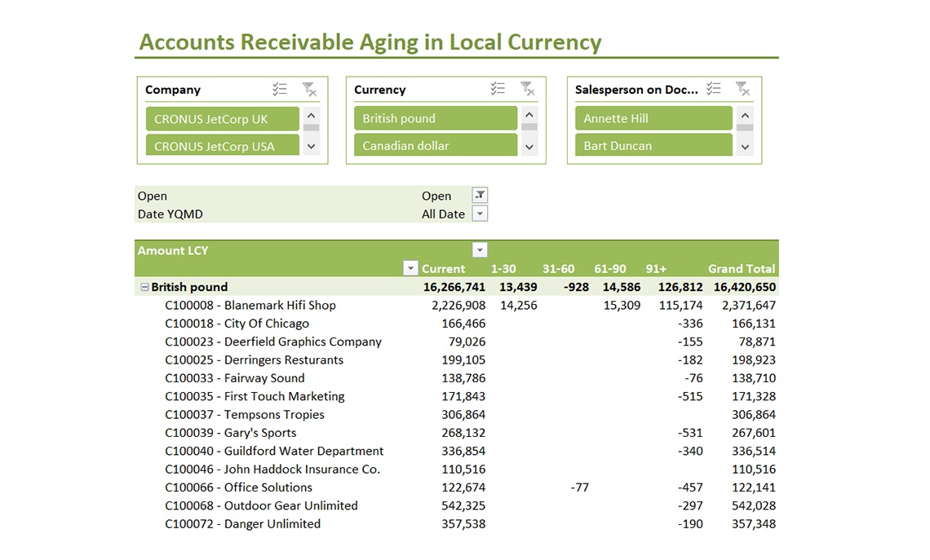Click Office Solutions 31-60 value -77
Screen dimensions: 930x560
click(x=579, y=487)
